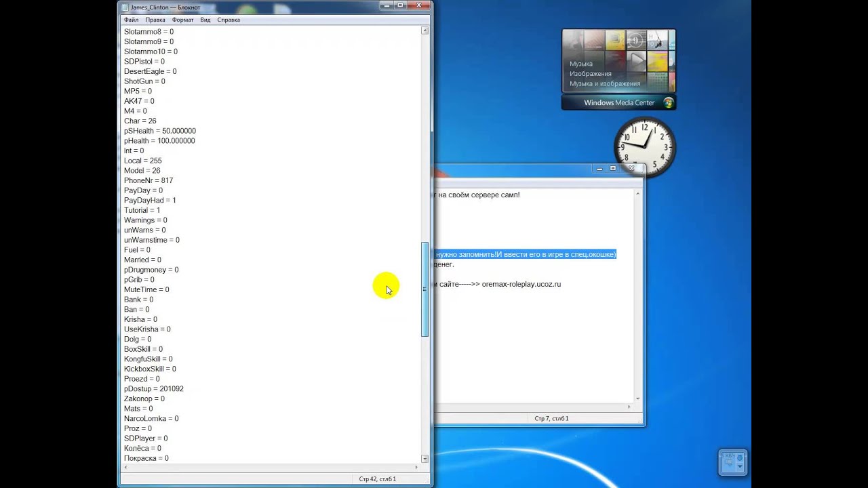868x488 pixels.
Task: Click the down arrow of background Notepad scrollbar
Action: click(x=637, y=399)
